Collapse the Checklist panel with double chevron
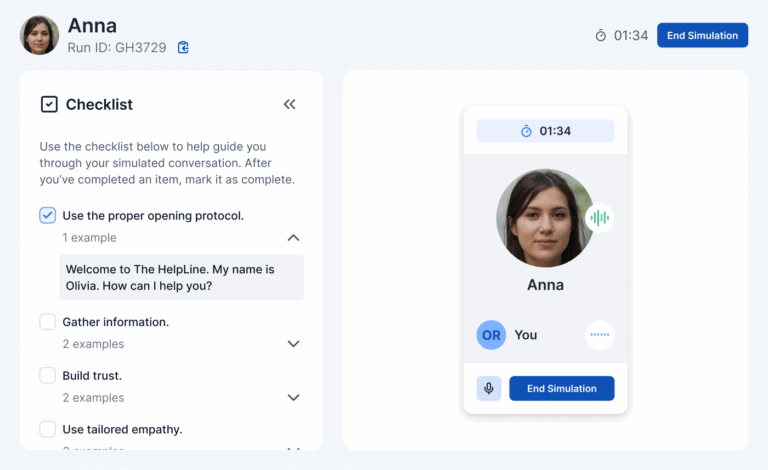 290,104
